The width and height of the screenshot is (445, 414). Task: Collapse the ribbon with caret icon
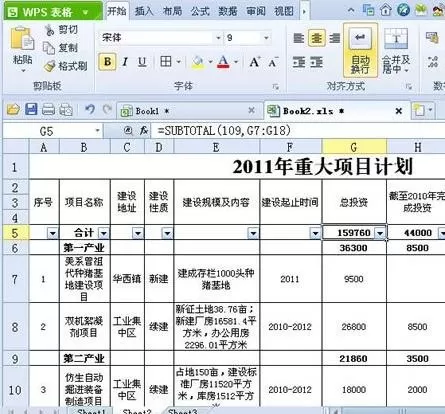coord(351,10)
